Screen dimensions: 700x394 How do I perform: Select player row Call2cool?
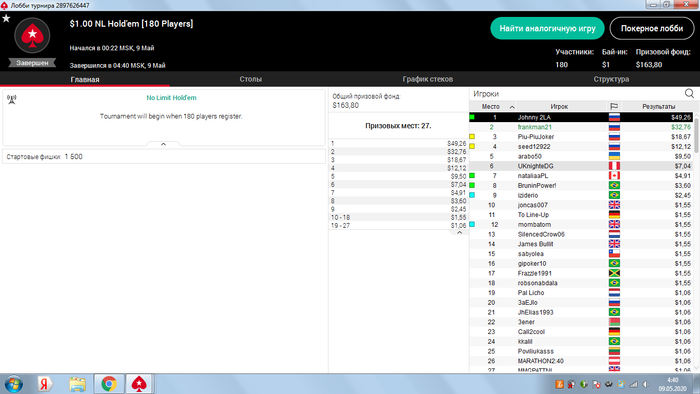pos(581,332)
